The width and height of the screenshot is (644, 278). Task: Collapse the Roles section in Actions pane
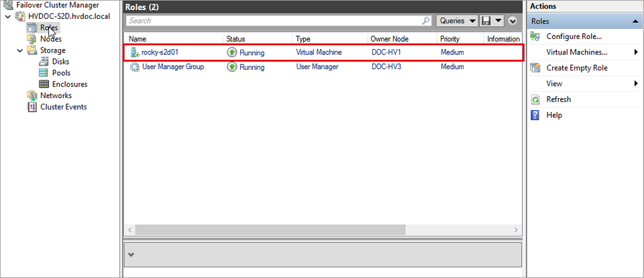point(635,21)
